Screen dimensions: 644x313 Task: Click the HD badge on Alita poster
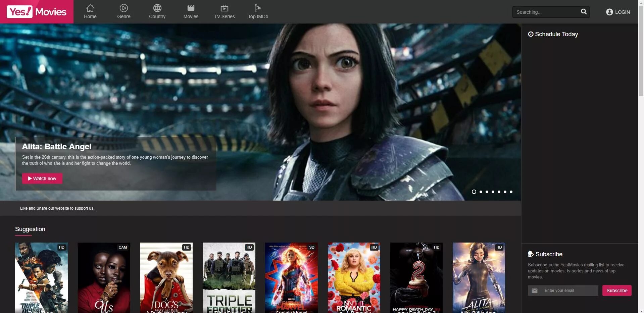click(499, 247)
